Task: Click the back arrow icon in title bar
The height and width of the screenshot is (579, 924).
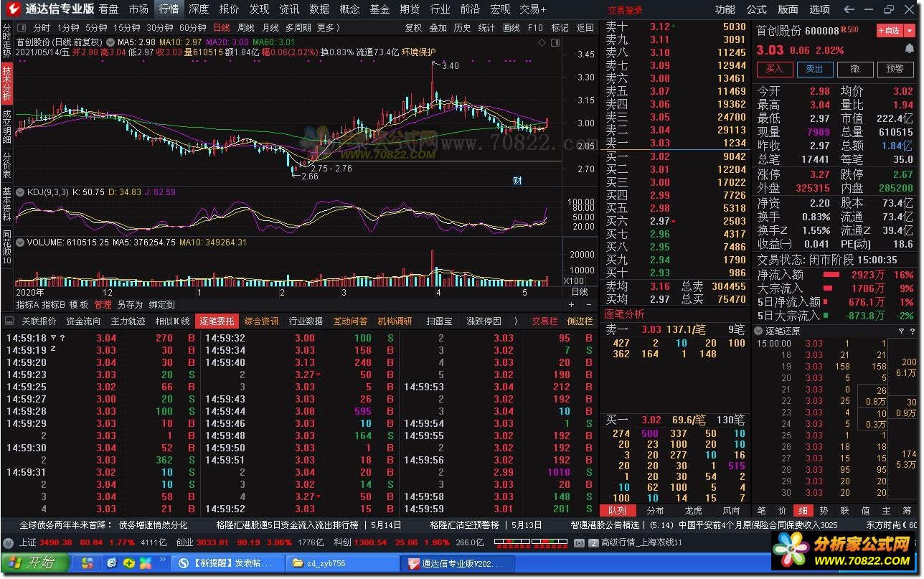Action: [850, 9]
